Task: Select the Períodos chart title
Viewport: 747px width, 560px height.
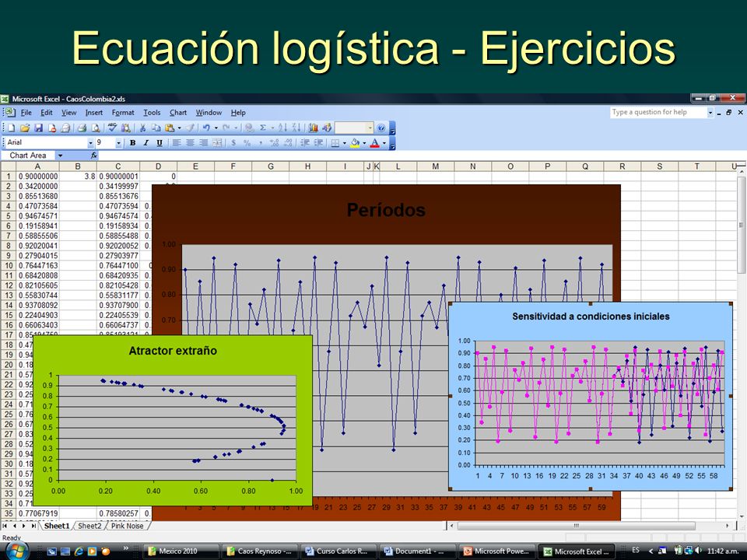Action: [386, 210]
